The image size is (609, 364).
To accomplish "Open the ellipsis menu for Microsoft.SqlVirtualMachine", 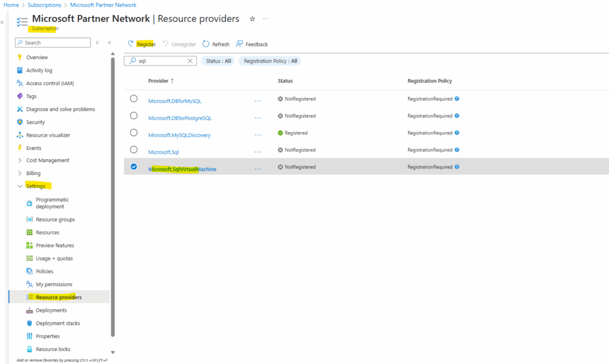I will [x=258, y=170].
